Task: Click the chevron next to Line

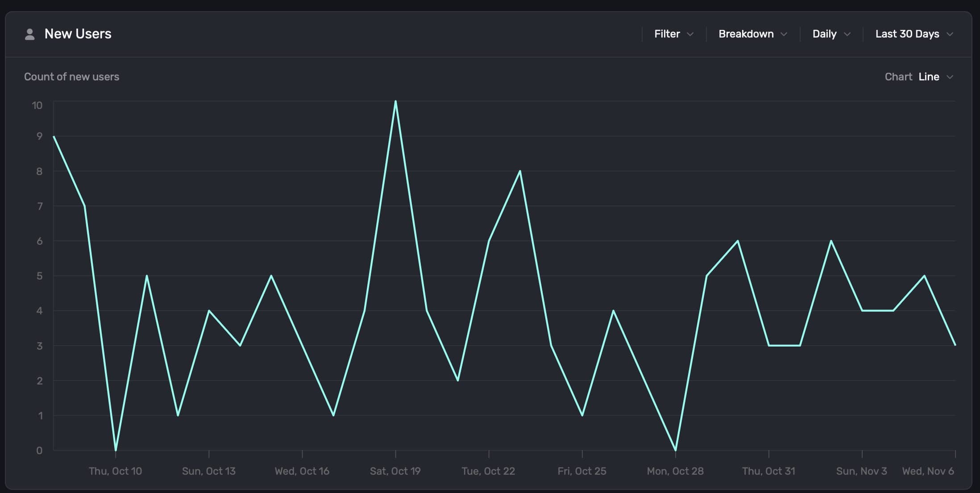Action: 950,77
